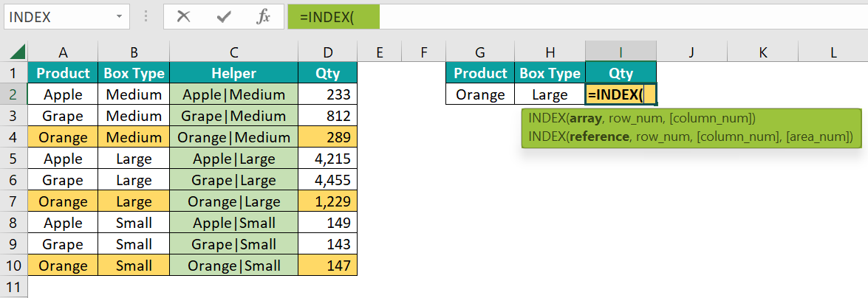Click quantity cell 4,455
The width and height of the screenshot is (868, 298).
(328, 180)
